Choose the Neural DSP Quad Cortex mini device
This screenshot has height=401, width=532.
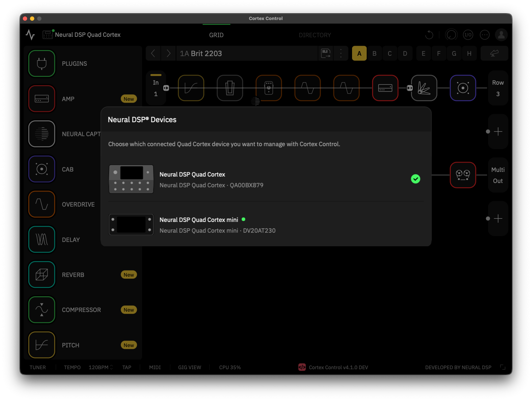pyautogui.click(x=266, y=225)
